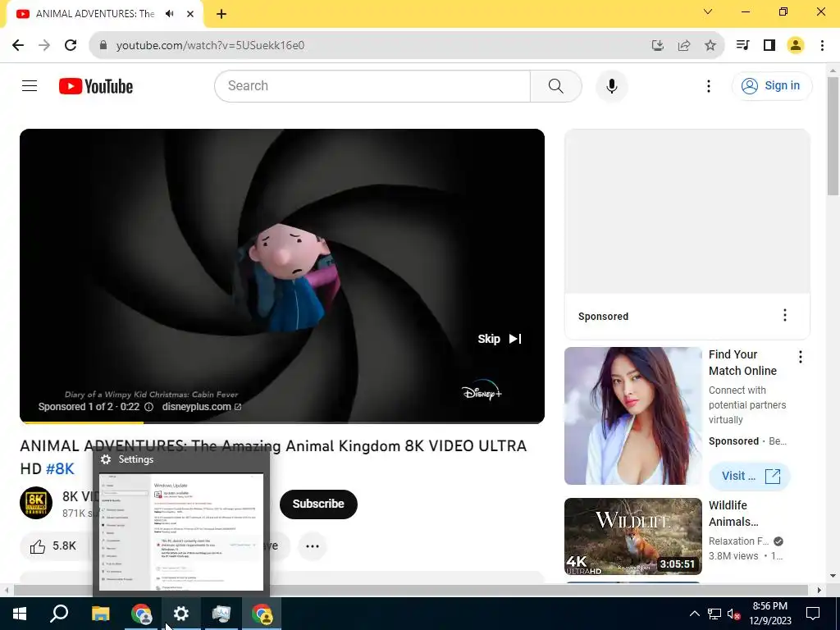Click the forward navigation arrow
The image size is (840, 630).
(x=44, y=45)
